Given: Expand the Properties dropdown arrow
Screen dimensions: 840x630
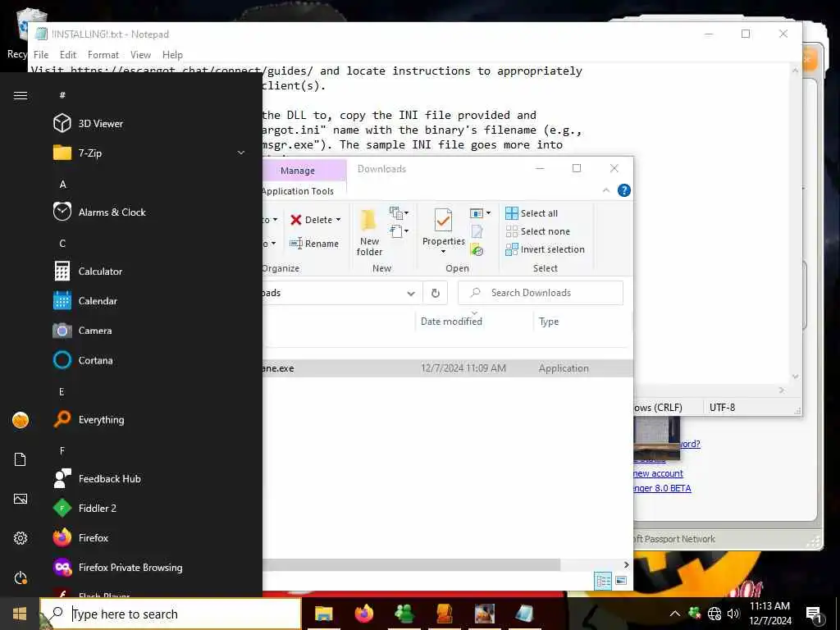Looking at the screenshot, I should (x=444, y=252).
